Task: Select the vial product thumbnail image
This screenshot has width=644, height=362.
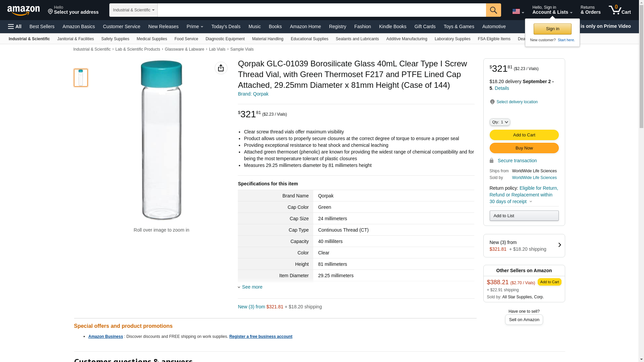Action: coord(81,78)
